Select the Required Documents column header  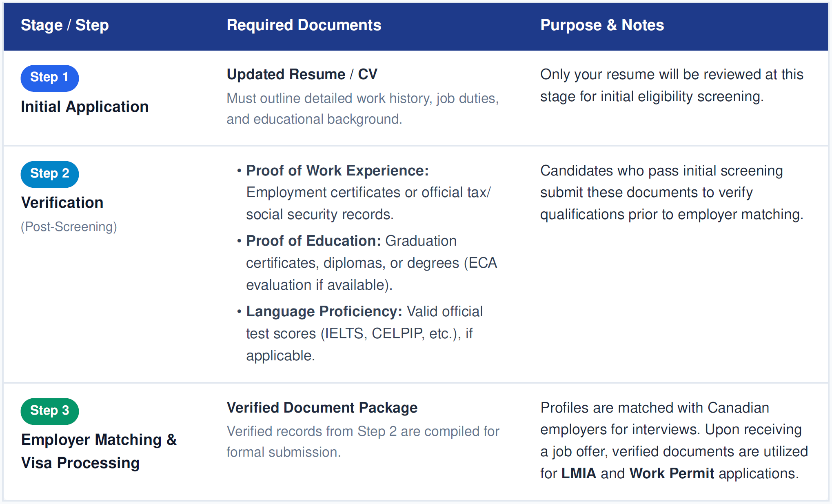(x=304, y=25)
